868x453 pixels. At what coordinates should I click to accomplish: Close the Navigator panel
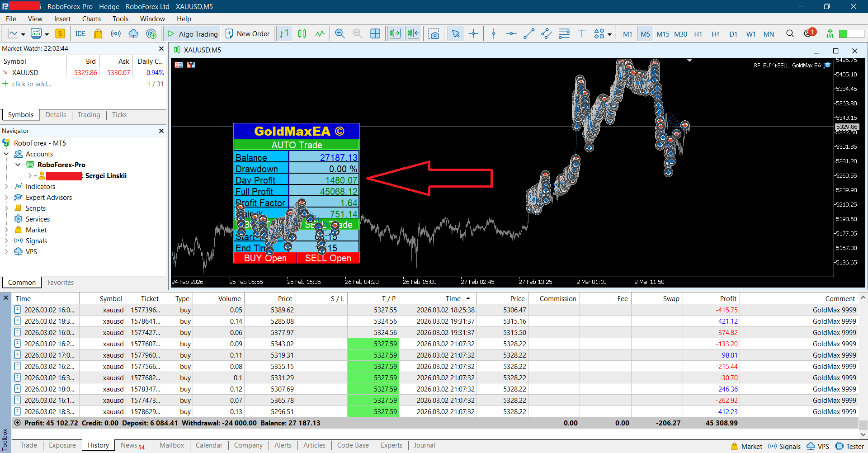pos(161,131)
